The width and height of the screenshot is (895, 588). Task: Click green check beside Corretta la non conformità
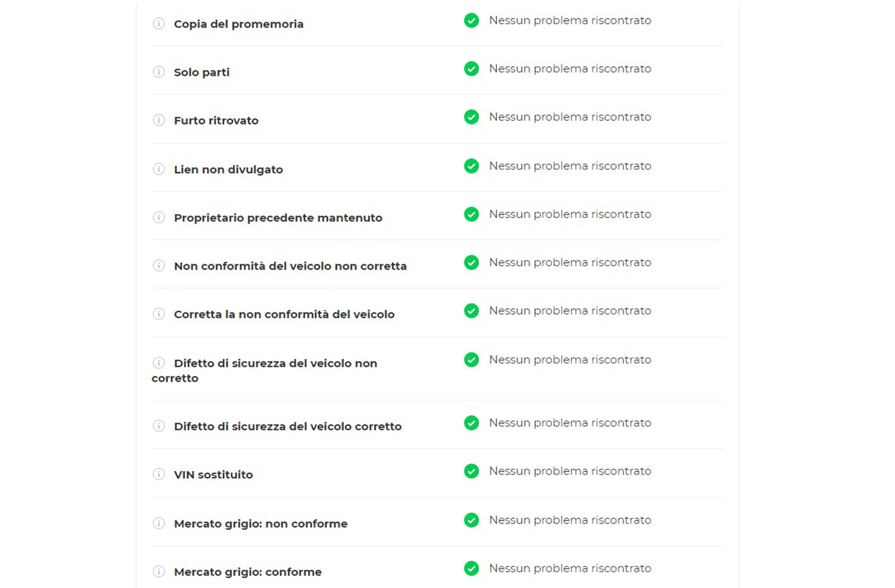tap(471, 311)
